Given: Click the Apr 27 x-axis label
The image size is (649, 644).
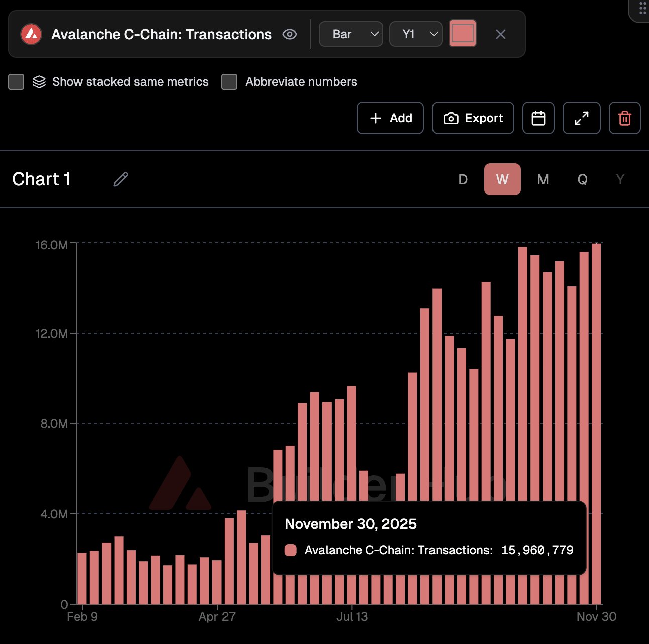Looking at the screenshot, I should click(x=217, y=617).
